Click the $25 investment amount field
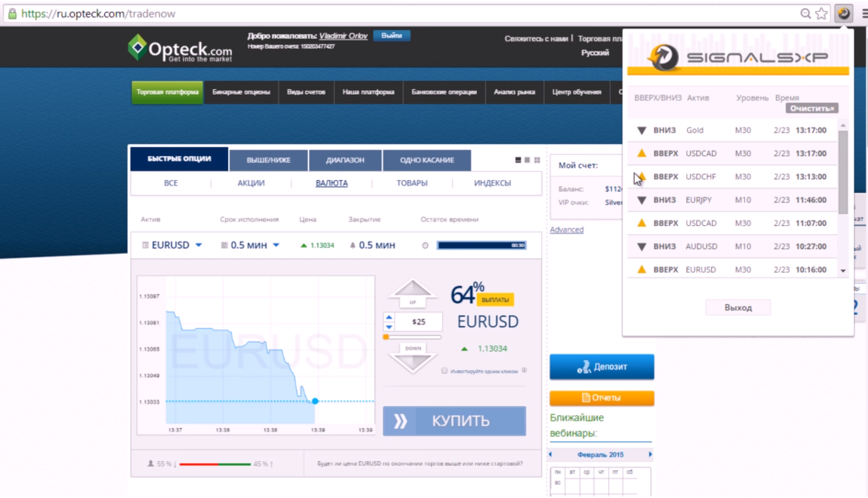 [x=419, y=322]
